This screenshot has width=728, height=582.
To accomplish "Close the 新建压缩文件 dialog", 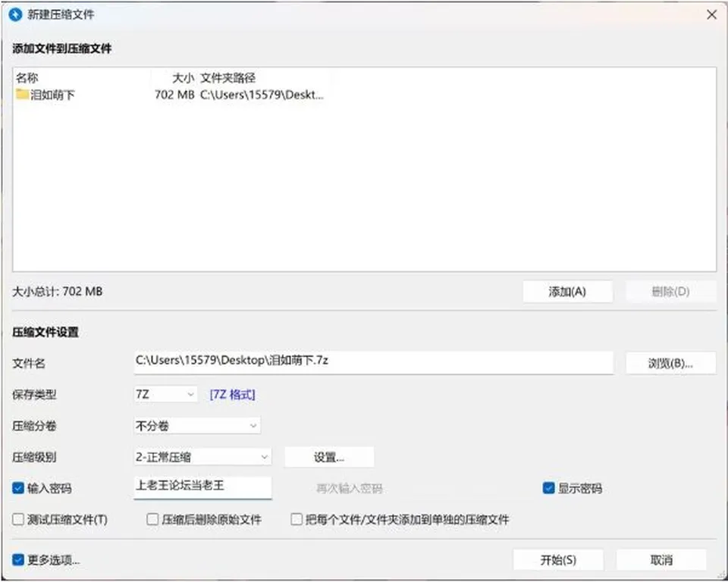I will pyautogui.click(x=712, y=14).
